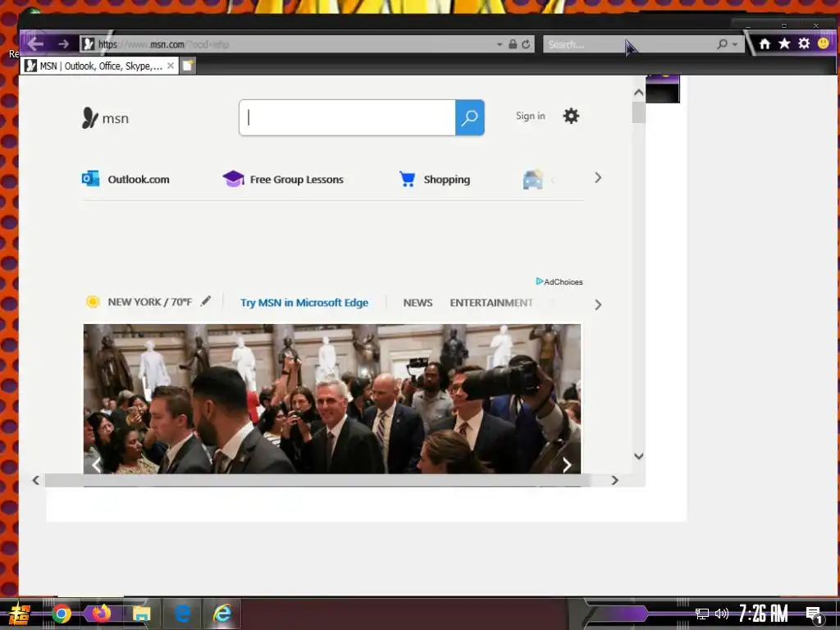
Task: Open the Outlook.com shortcut
Action: (x=126, y=179)
